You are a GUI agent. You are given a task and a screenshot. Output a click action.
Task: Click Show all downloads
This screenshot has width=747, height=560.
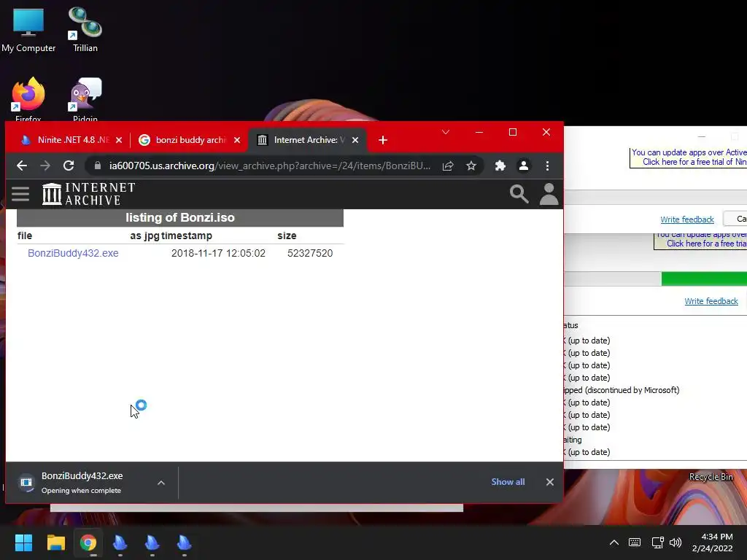coord(508,482)
